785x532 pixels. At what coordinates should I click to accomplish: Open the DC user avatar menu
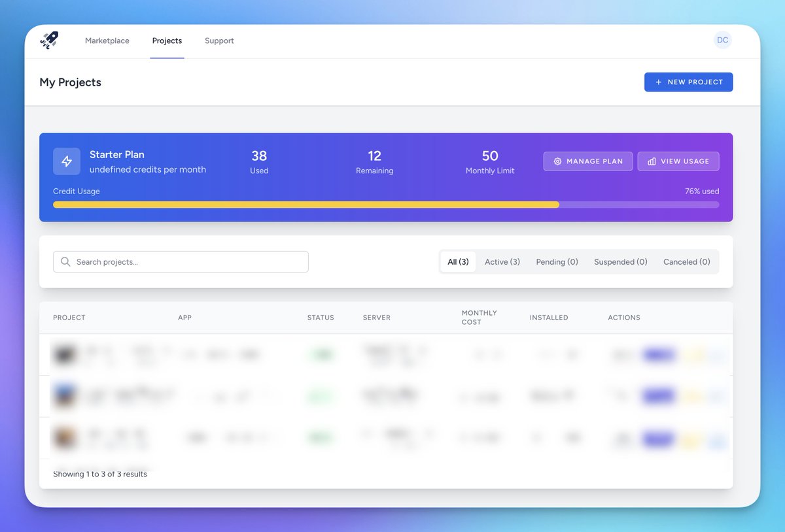(722, 40)
